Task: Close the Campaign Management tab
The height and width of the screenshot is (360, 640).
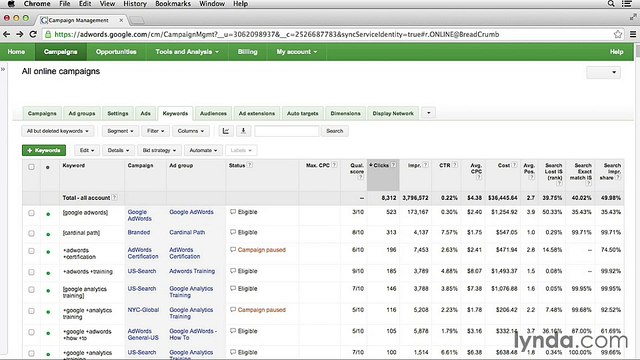Action: click(121, 20)
